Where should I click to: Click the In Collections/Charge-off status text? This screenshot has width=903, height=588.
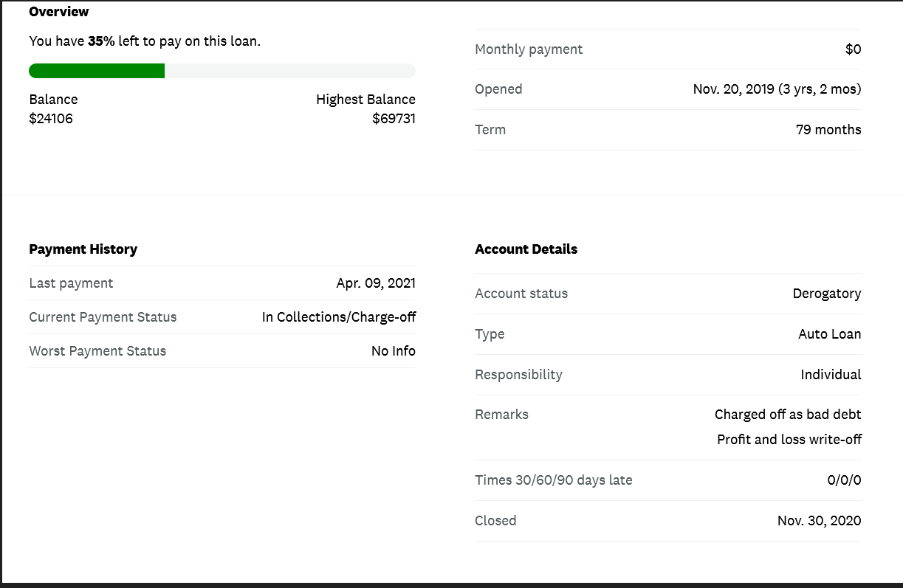[339, 317]
